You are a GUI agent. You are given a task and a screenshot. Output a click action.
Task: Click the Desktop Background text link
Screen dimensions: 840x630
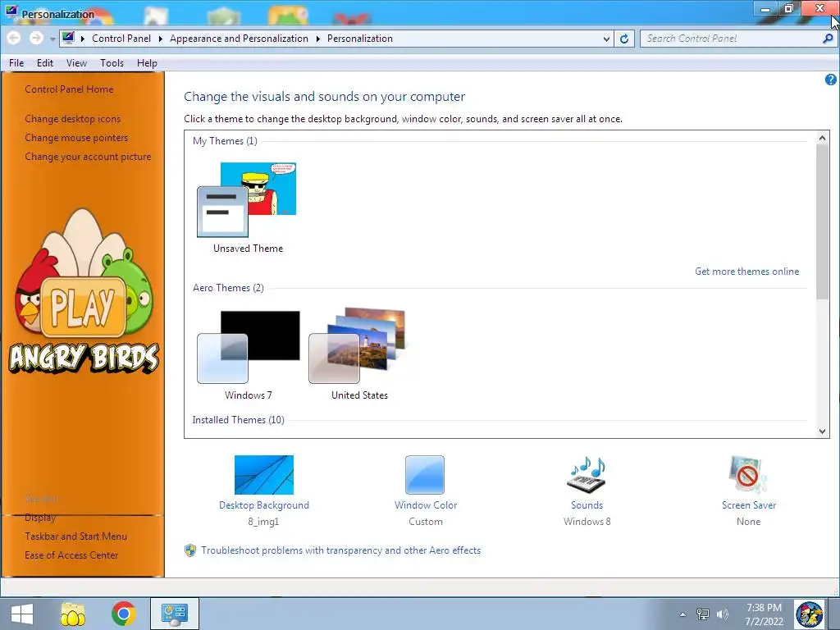(264, 505)
